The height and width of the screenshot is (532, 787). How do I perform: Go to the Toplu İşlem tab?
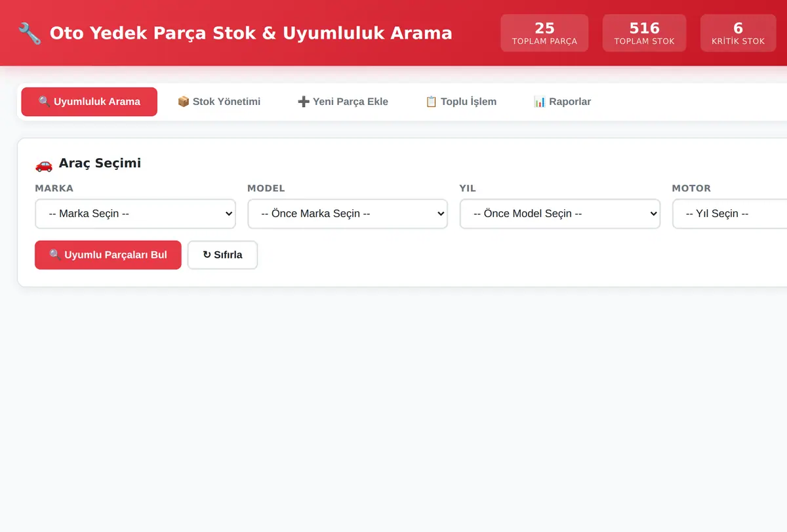(461, 102)
